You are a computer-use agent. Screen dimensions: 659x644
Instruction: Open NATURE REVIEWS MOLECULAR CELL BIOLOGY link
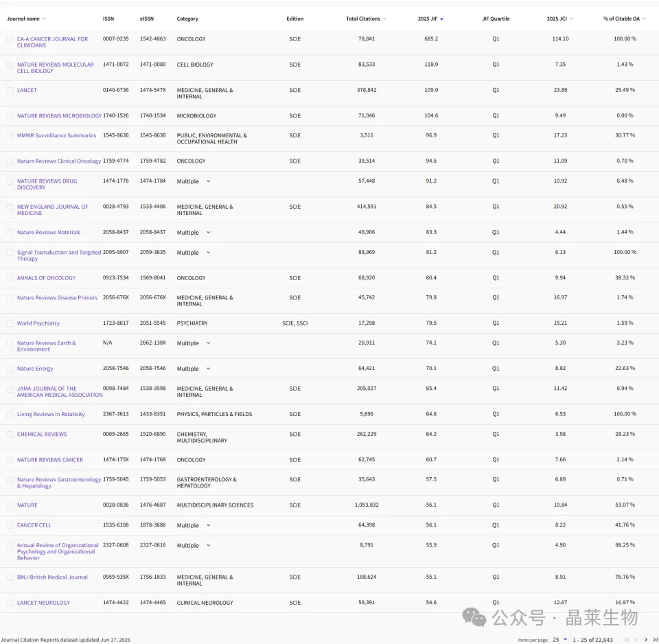point(55,68)
